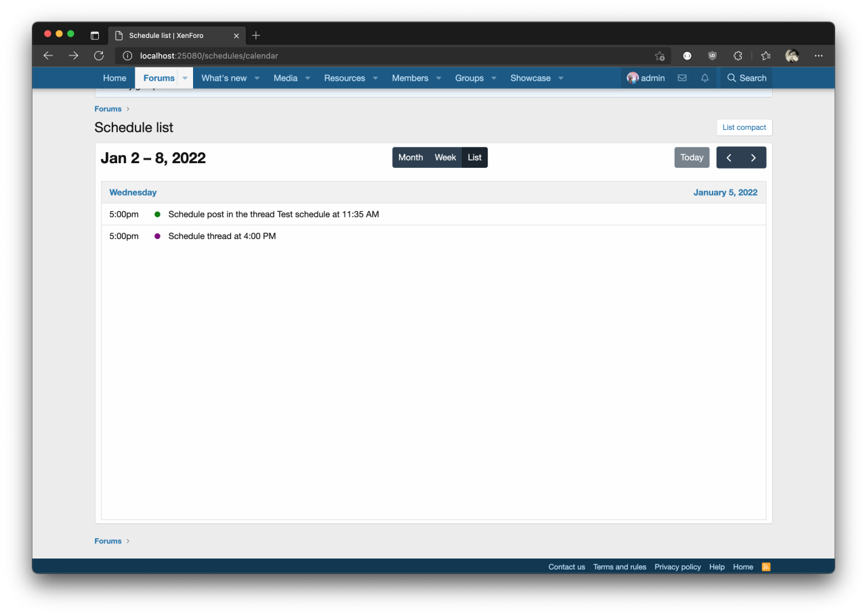
Task: Click the List compact button
Action: coord(744,127)
